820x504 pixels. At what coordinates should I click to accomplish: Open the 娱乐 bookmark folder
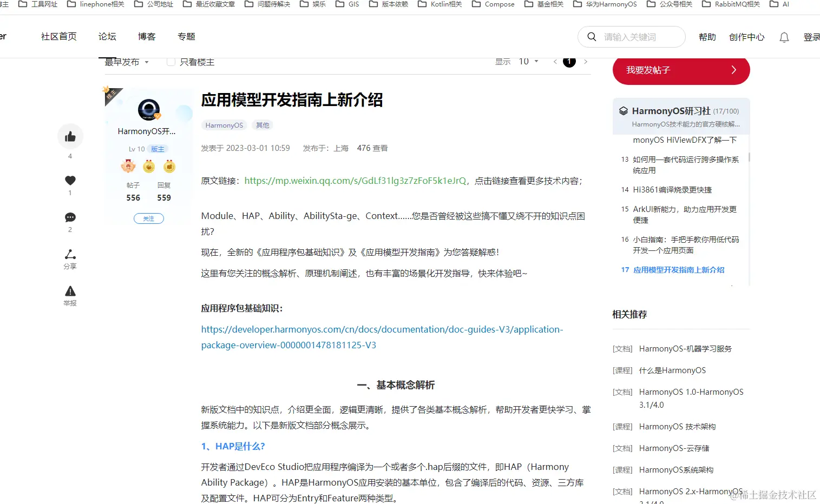point(313,4)
